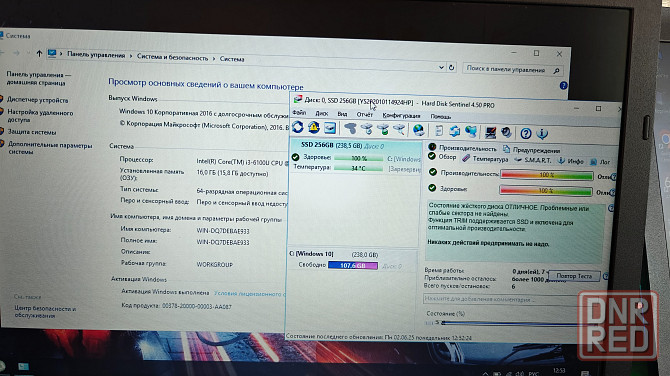Viewport: 670px width, 376px height.
Task: Click the computer icon in the address breadcrumb
Action: [52, 53]
